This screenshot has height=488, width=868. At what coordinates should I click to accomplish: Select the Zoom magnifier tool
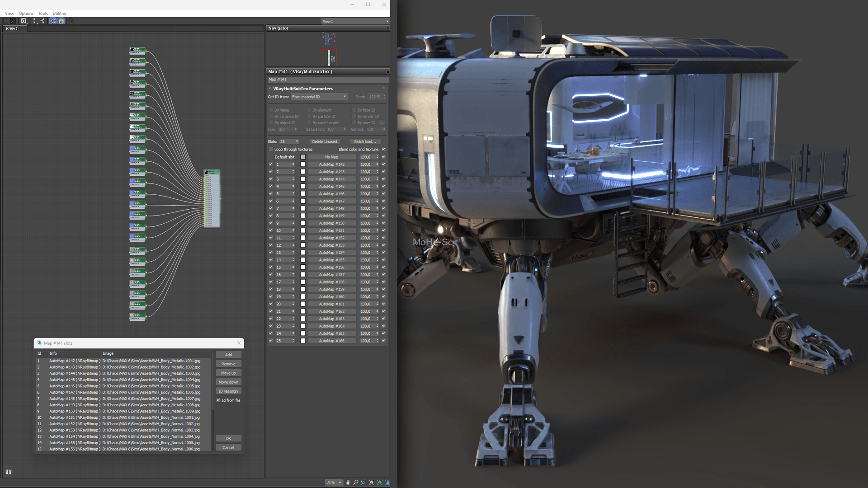tap(356, 482)
